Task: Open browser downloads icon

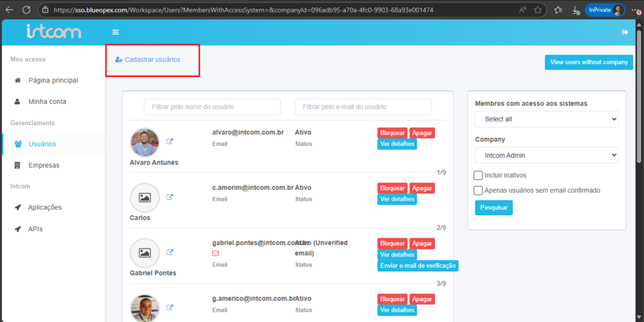Action: coord(576,10)
